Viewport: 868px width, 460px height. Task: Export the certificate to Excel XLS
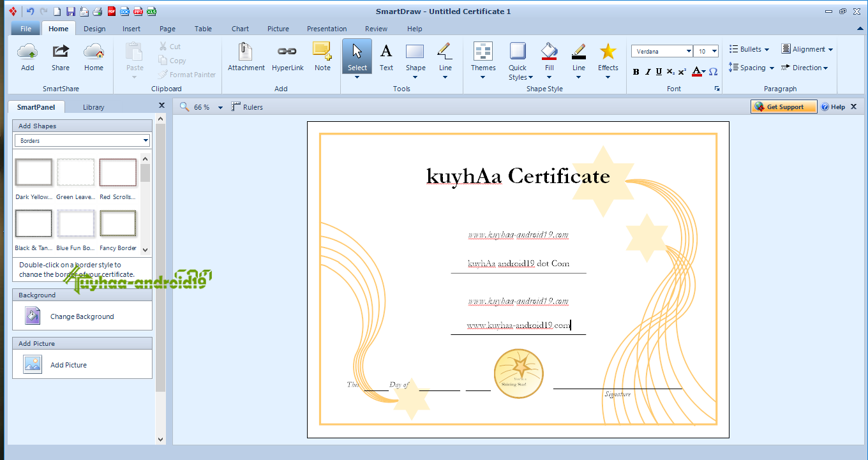(x=151, y=11)
